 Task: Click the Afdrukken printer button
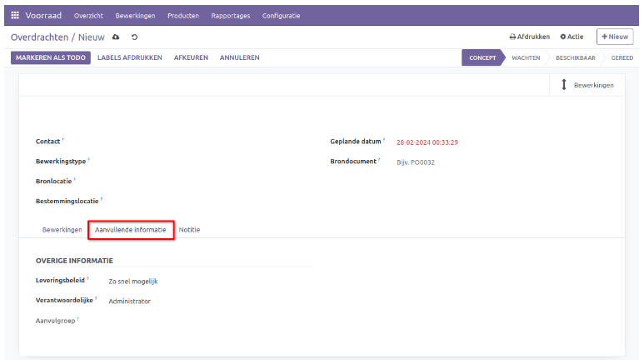point(529,37)
